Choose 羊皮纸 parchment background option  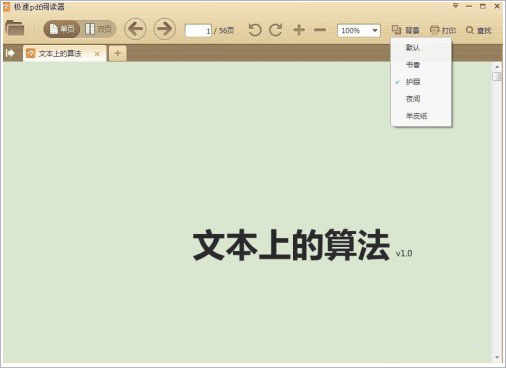(421, 116)
